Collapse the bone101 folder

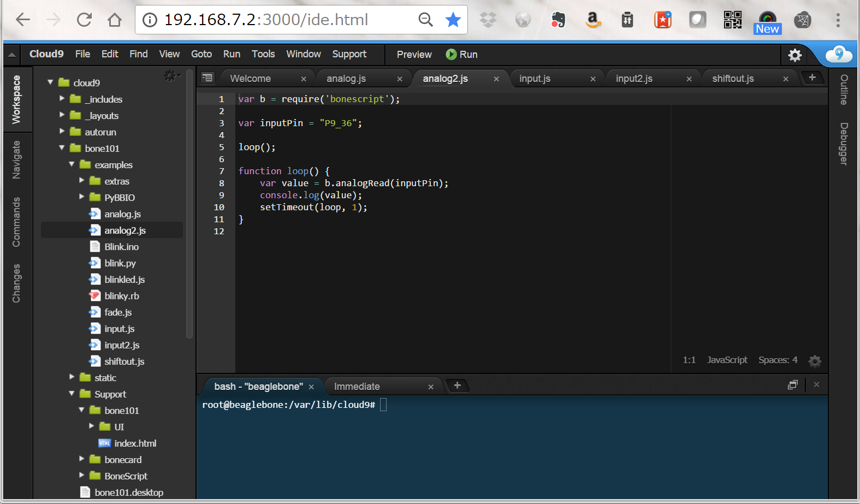click(62, 148)
